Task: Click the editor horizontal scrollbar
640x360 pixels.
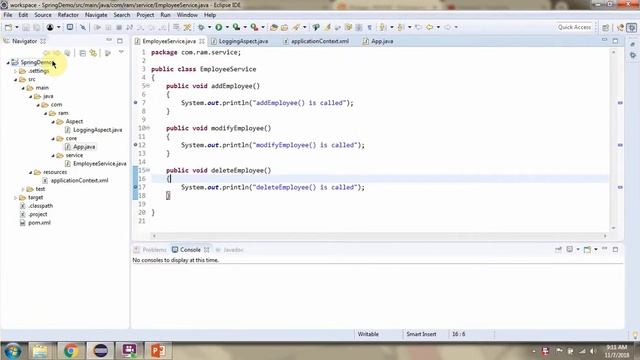Action: pyautogui.click(x=379, y=236)
